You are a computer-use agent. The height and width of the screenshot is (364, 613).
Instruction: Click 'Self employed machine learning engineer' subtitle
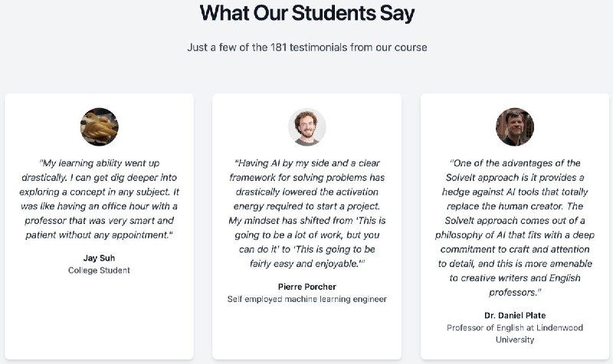point(306,299)
